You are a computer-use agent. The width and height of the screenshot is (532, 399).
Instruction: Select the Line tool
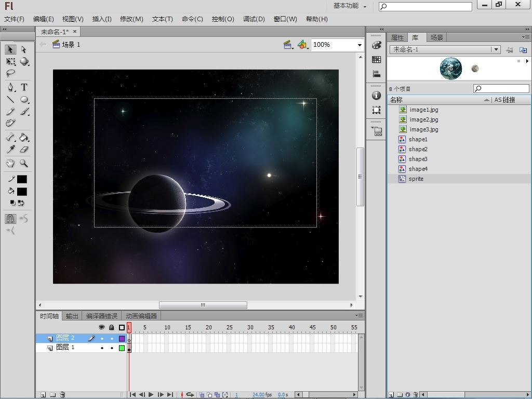10,99
